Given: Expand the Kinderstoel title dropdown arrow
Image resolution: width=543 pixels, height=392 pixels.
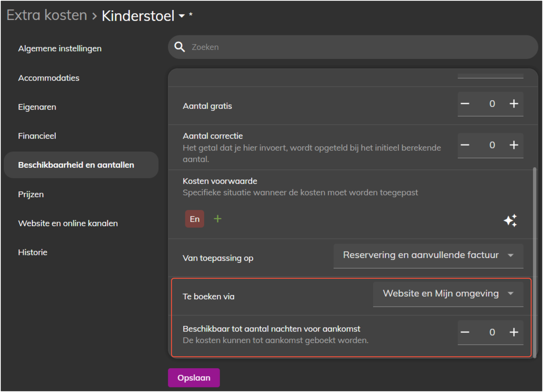Looking at the screenshot, I should 182,16.
